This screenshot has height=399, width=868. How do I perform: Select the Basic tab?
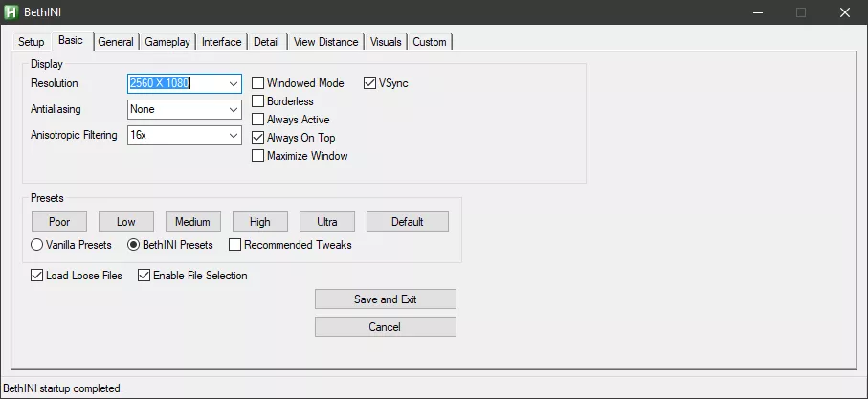pyautogui.click(x=70, y=40)
